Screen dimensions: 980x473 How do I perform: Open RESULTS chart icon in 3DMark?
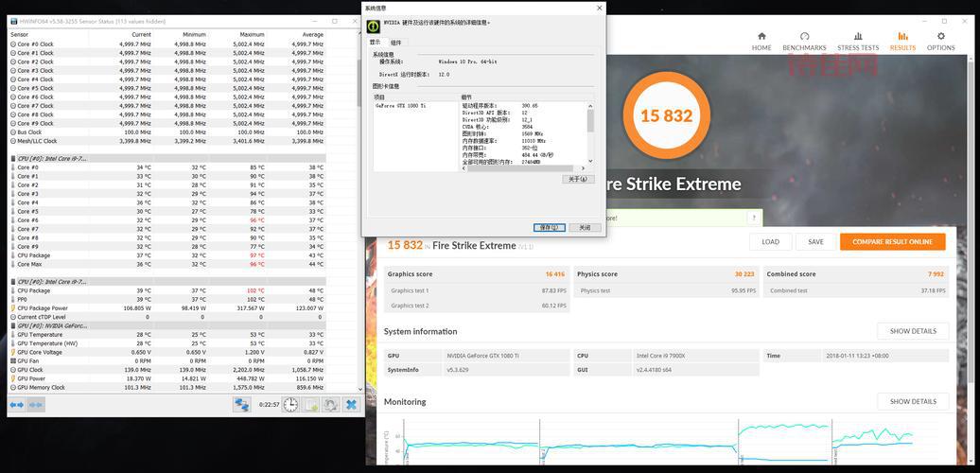(902, 36)
